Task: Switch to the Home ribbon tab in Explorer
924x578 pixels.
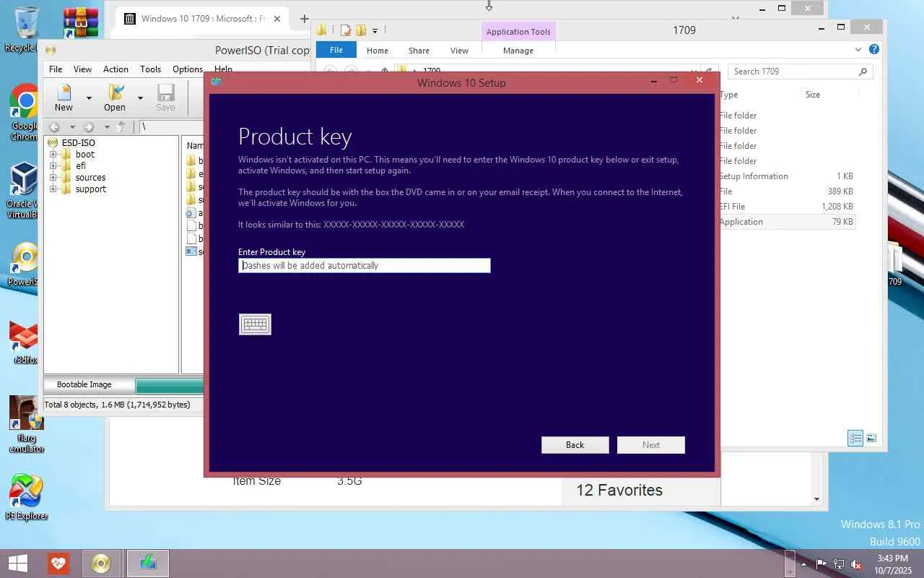Action: pyautogui.click(x=377, y=51)
